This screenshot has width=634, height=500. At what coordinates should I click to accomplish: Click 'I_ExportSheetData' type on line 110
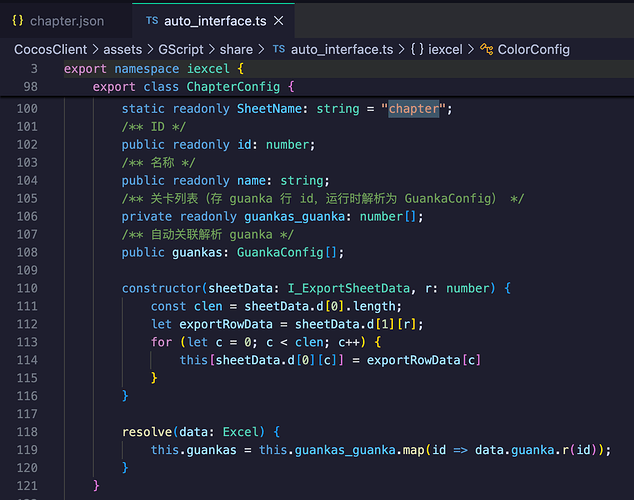click(349, 288)
